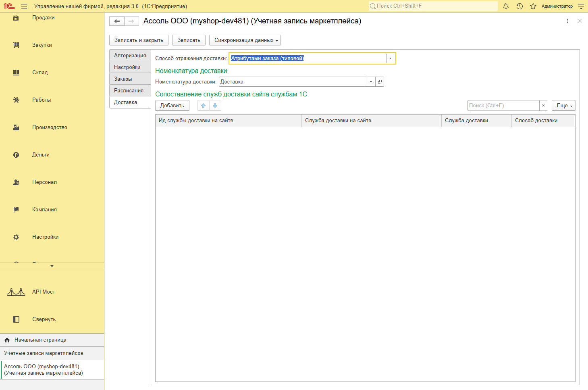Click the Свернуть panel collapse icon
Screen dimensions: 588x390
(x=16, y=319)
